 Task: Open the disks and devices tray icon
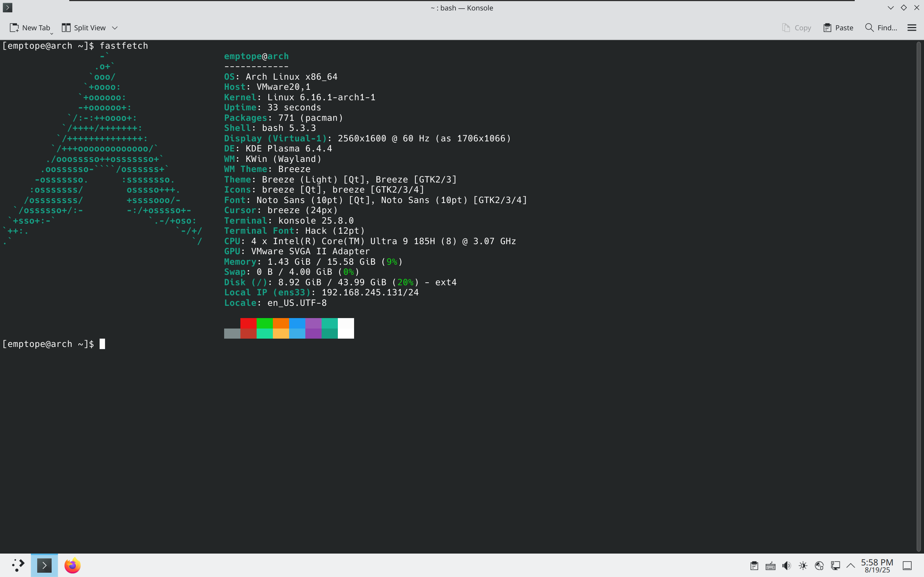pyautogui.click(x=819, y=565)
